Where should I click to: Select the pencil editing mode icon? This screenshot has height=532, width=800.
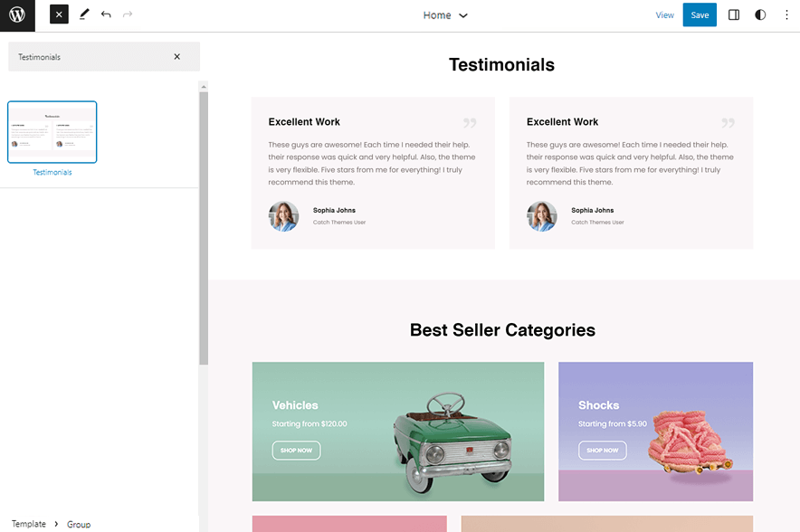(x=83, y=14)
